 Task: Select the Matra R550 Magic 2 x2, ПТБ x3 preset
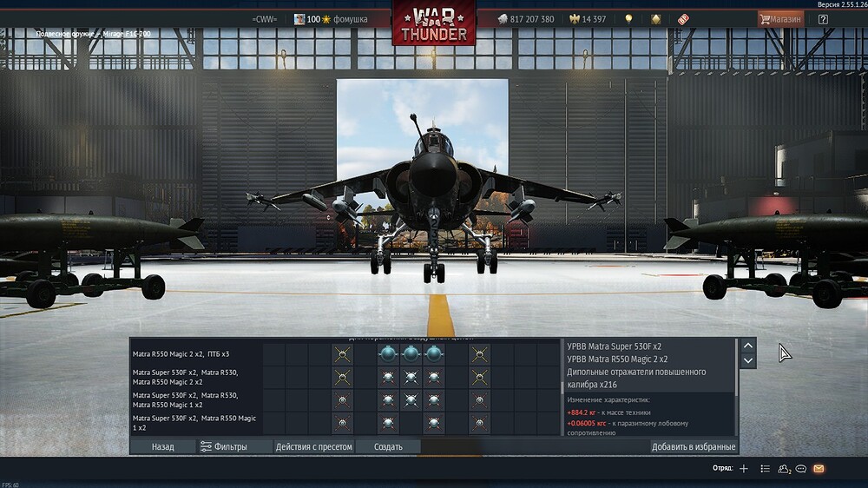pyautogui.click(x=193, y=354)
